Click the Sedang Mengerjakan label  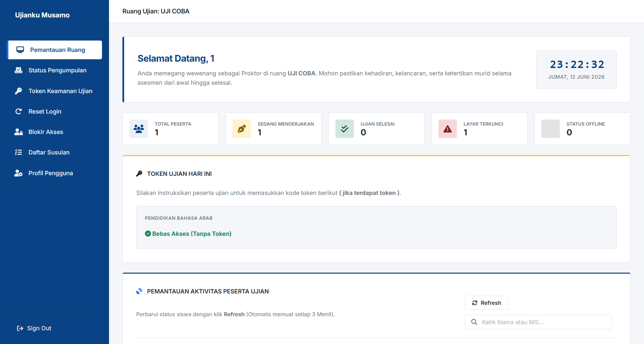286,124
